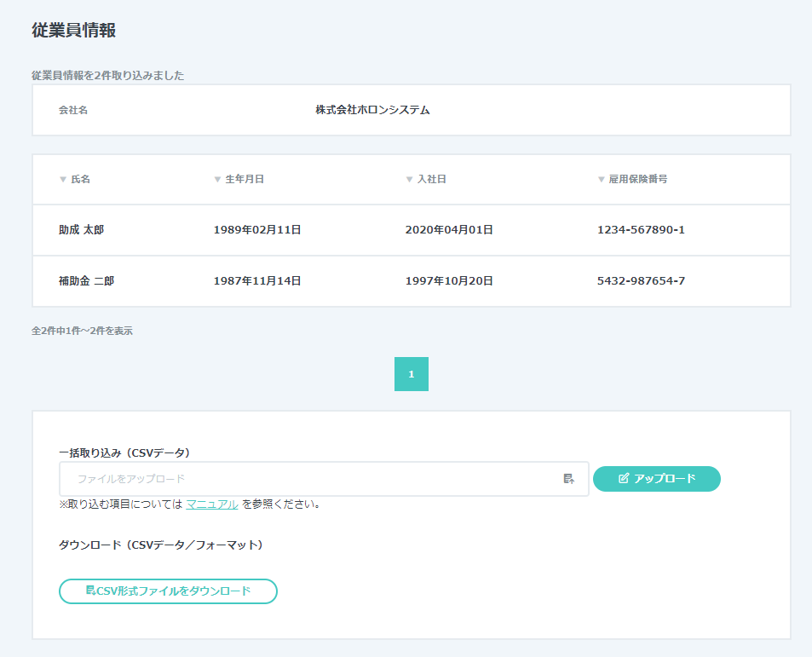Screen dimensions: 812x657
Task: Select the employee name 助成 太郎
Action: (81, 230)
